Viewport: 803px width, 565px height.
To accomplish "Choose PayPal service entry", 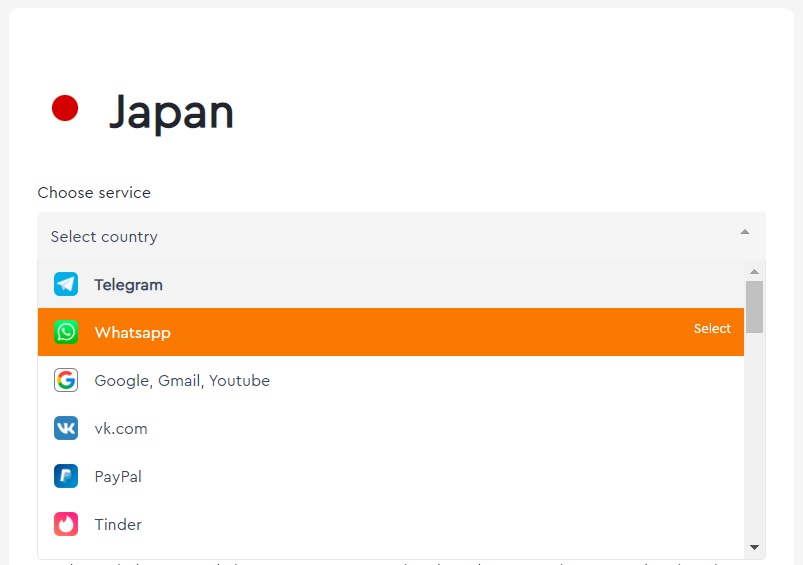I will 391,476.
